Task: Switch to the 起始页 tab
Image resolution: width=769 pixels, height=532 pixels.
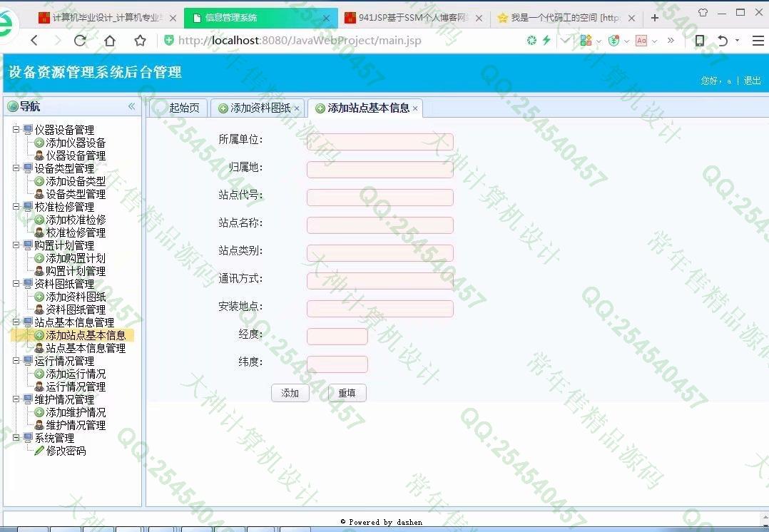Action: pos(178,108)
